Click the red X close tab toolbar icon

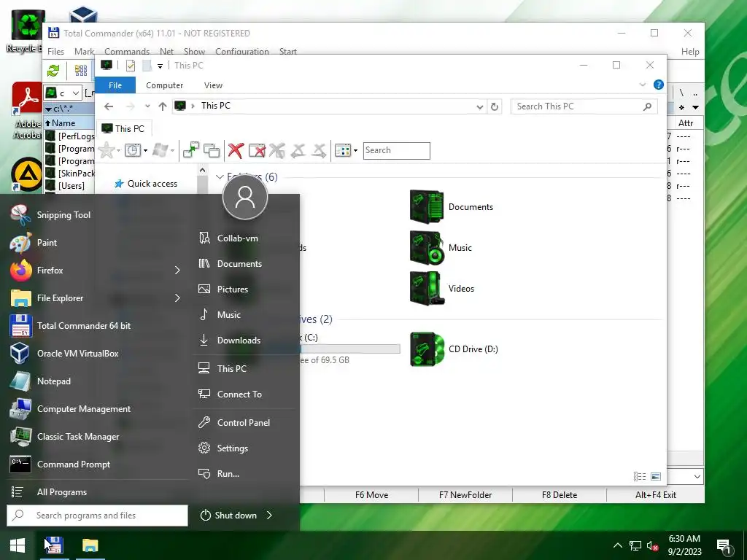pyautogui.click(x=236, y=150)
